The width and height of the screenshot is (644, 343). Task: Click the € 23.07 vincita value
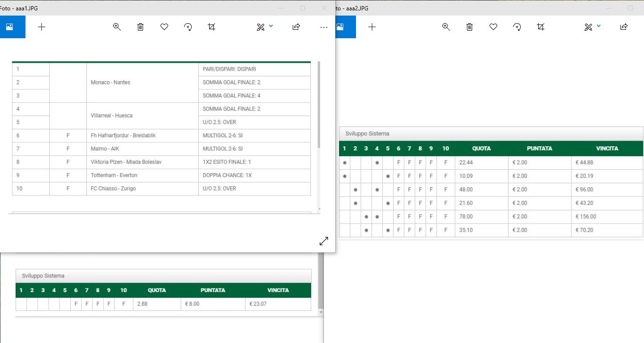tap(258, 304)
